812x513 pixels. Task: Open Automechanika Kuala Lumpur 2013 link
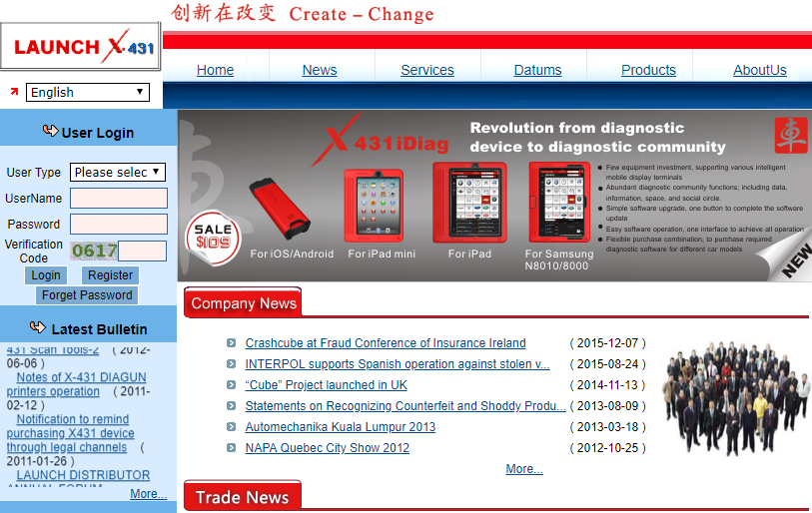pos(341,426)
